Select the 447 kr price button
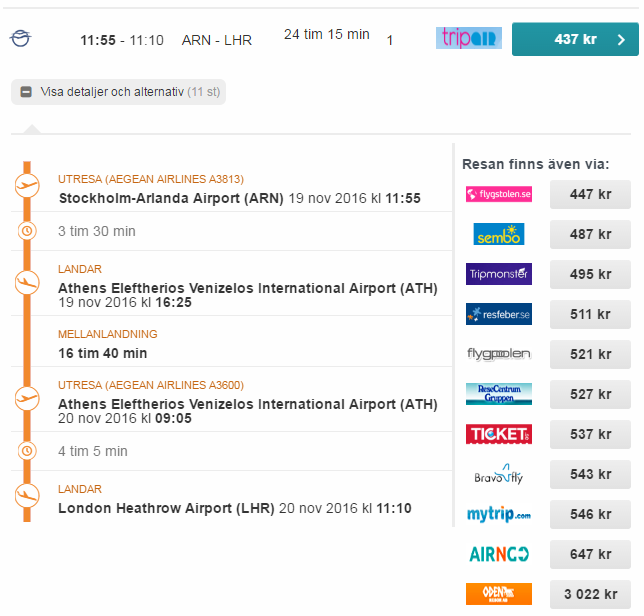 point(590,194)
